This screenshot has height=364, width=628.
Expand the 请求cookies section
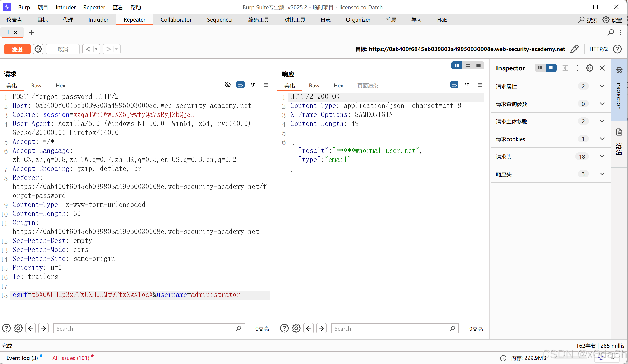pos(602,139)
